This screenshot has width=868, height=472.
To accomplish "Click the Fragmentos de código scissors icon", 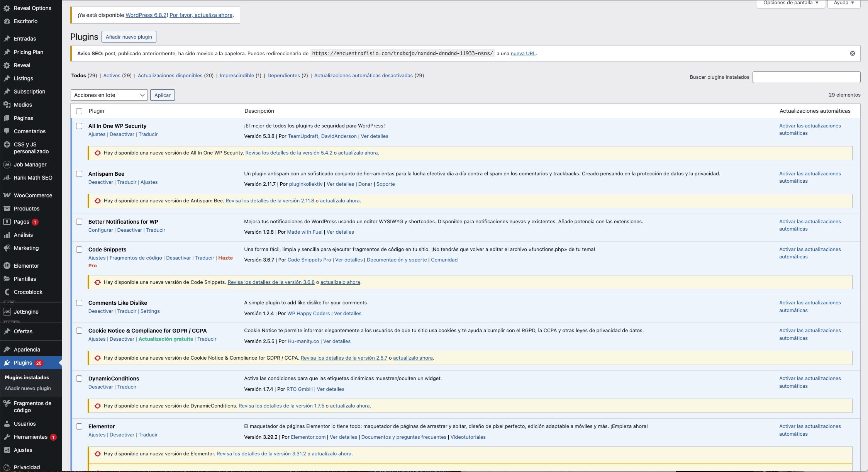I will pyautogui.click(x=7, y=403).
